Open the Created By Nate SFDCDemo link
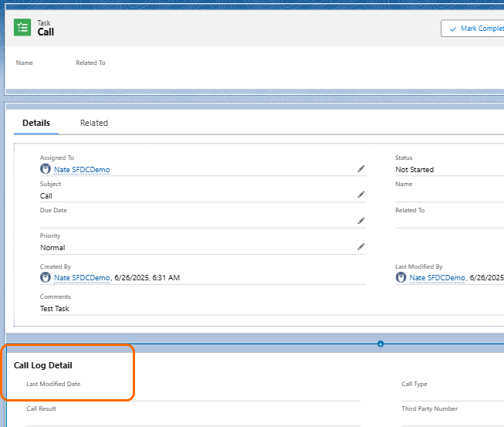 pos(82,278)
